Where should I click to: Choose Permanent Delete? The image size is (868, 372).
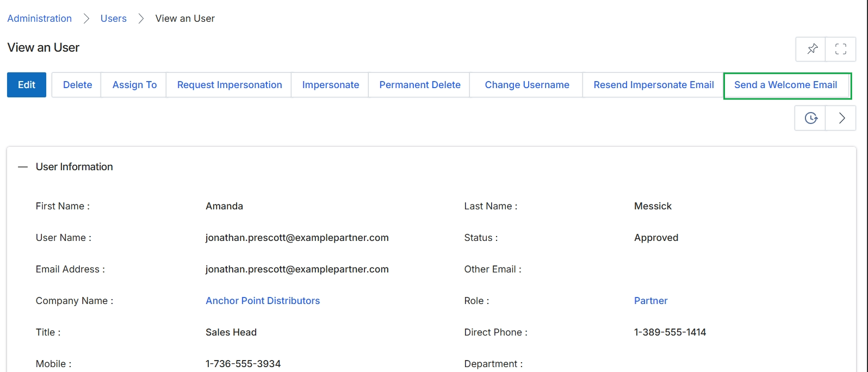[x=420, y=85]
